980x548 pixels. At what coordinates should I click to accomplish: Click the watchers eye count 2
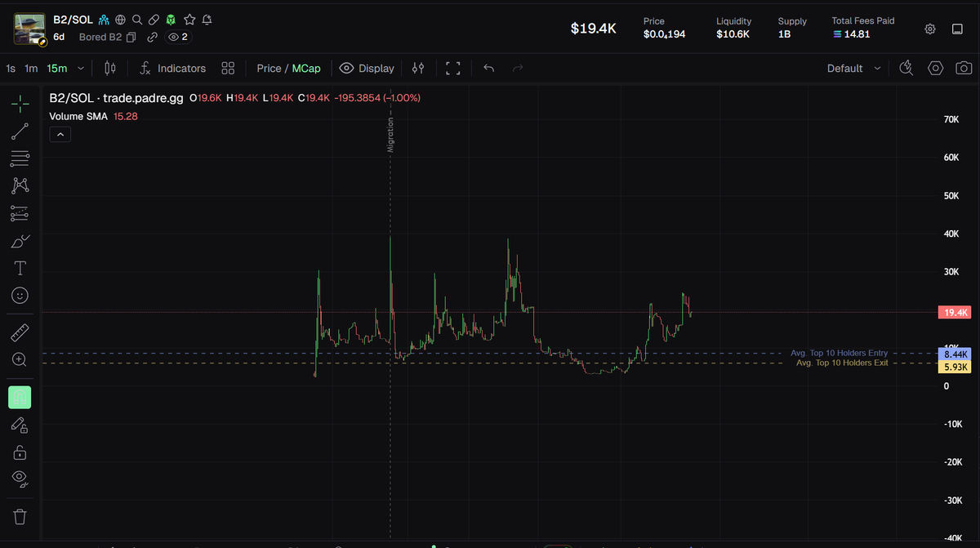[177, 37]
